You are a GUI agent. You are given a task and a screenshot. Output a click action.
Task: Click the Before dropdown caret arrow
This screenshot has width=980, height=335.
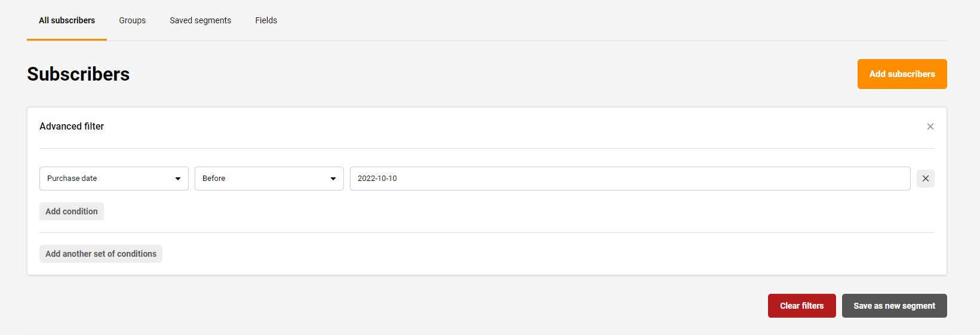coord(333,179)
